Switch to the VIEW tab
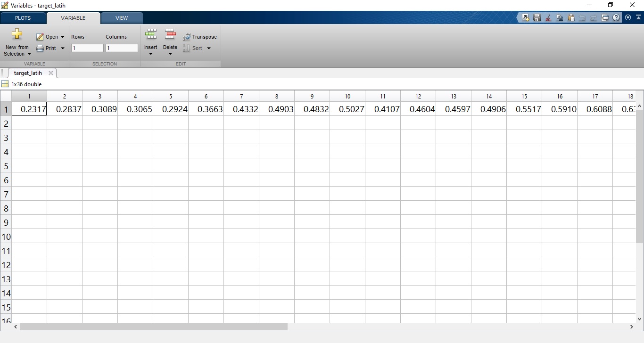Screen dimensions: 644x343 [122, 18]
